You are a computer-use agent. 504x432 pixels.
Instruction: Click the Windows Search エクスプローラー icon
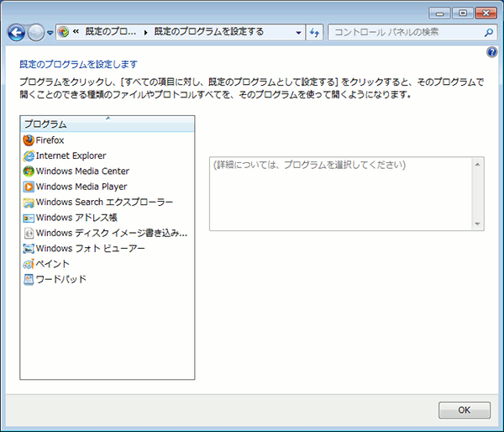tap(29, 203)
